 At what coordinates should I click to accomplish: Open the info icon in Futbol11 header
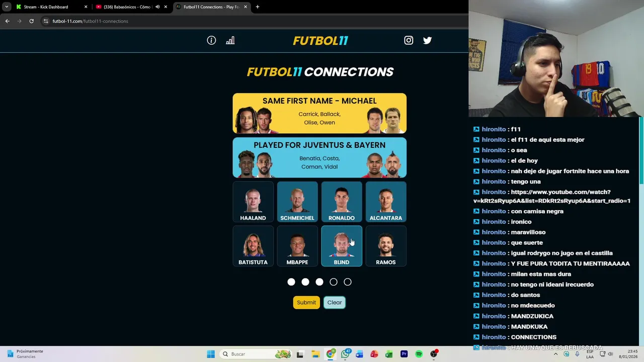coord(211,40)
